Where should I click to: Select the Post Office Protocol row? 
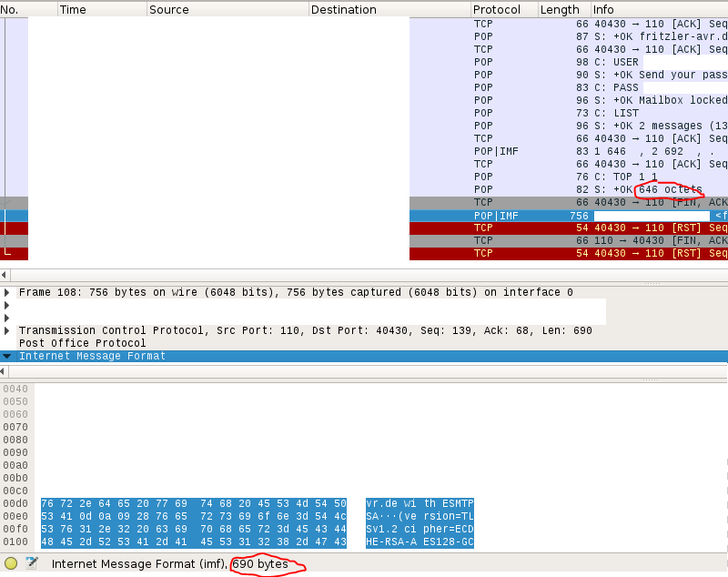364,343
